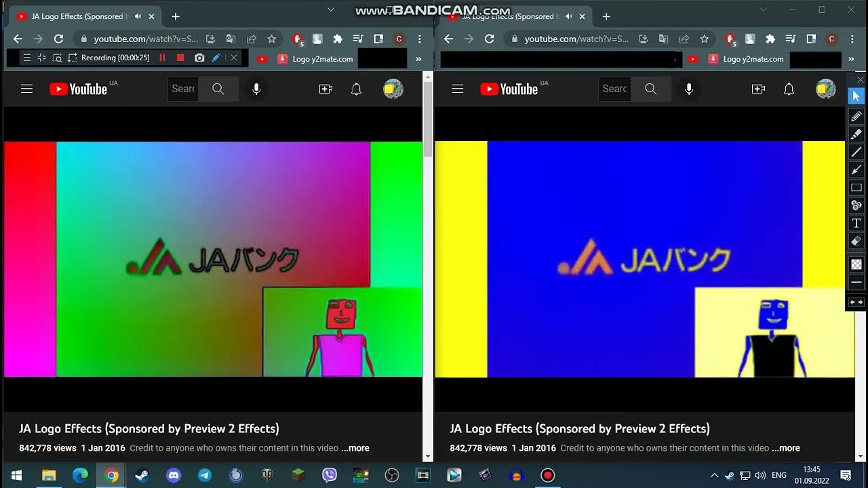The width and height of the screenshot is (868, 488).
Task: Close the Bandicam recording bar
Action: (234, 58)
